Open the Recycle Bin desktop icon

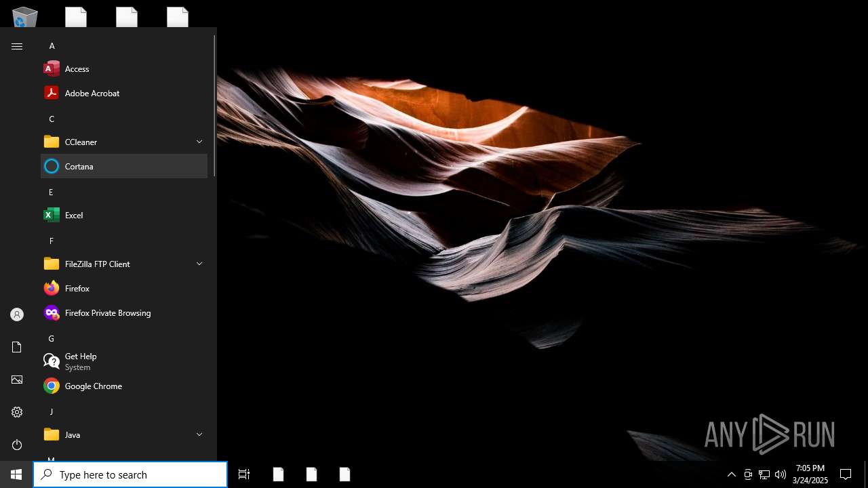[25, 17]
